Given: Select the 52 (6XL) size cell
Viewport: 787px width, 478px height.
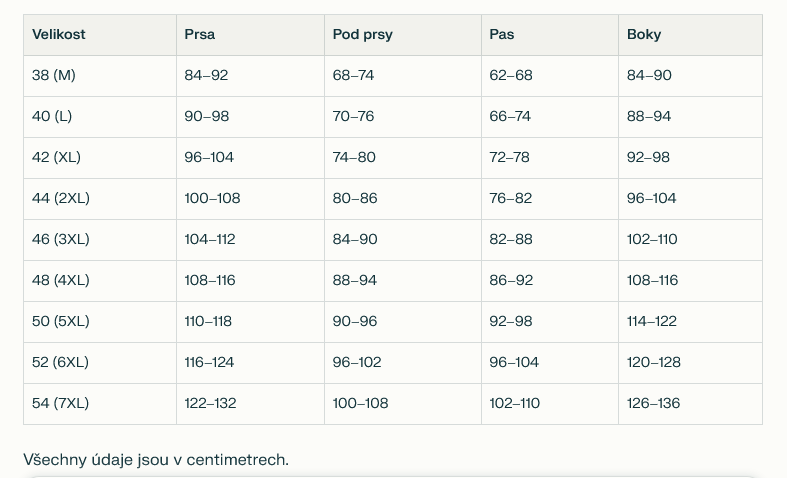Looking at the screenshot, I should pos(61,362).
